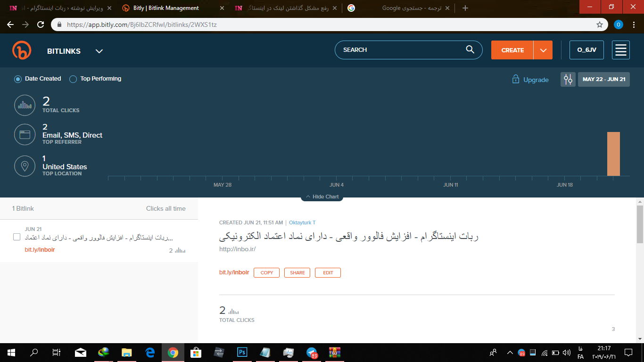644x362 pixels.
Task: Open bit.ly/inboir link in the list
Action: coord(40,250)
